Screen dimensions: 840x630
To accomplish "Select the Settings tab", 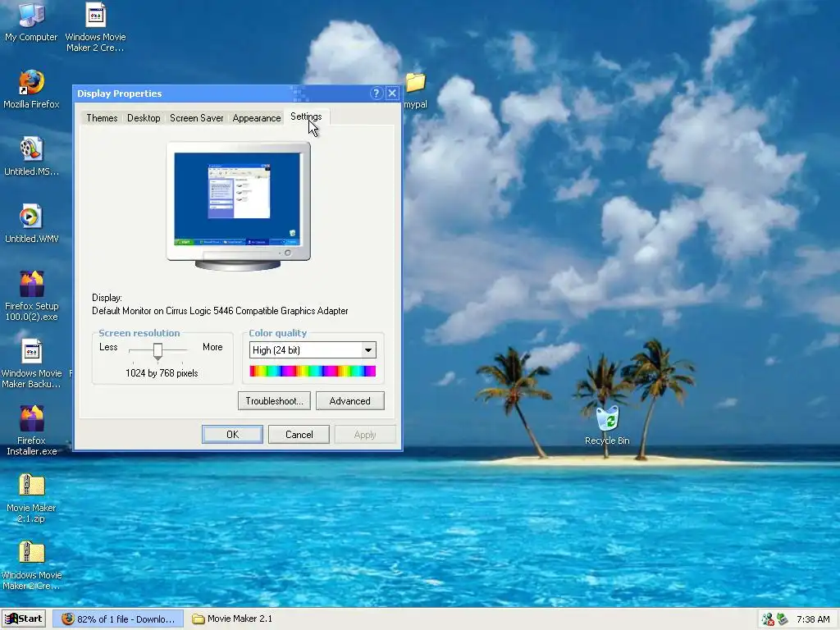I will coord(306,116).
